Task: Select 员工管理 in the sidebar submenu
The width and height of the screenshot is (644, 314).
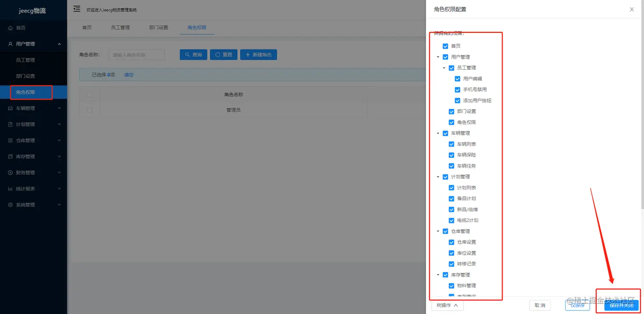Action: (x=33, y=60)
